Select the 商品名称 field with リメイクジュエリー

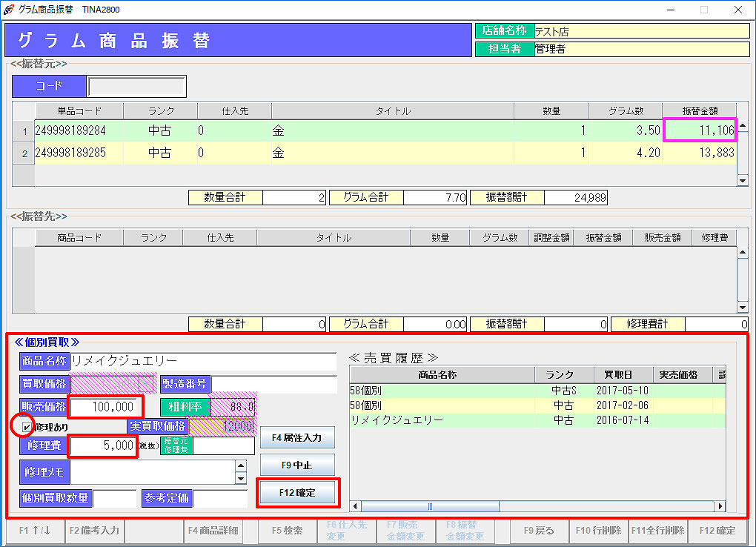[203, 361]
